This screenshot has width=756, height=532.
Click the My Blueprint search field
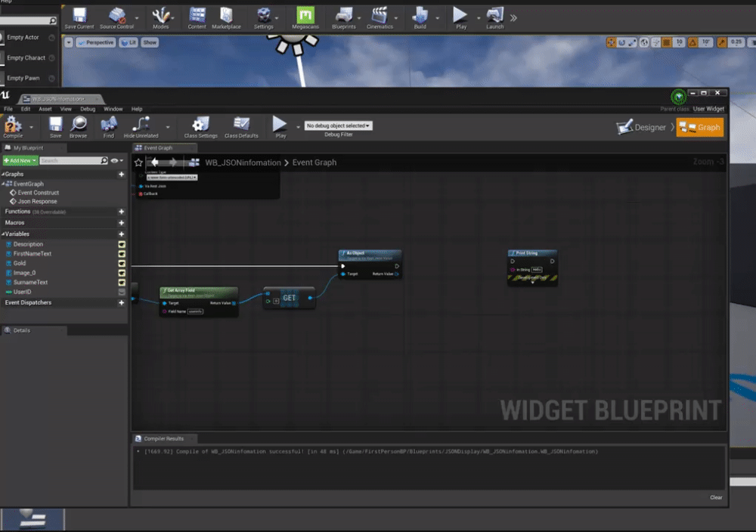tap(74, 160)
